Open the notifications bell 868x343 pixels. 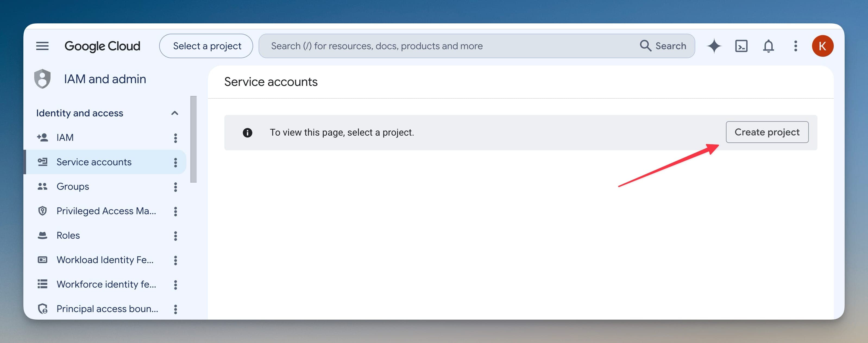pos(768,46)
